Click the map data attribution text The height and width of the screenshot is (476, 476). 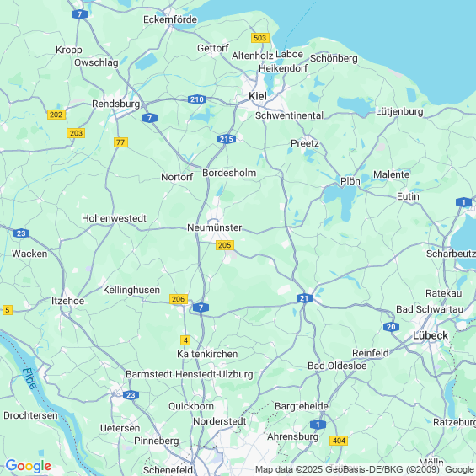click(365, 469)
